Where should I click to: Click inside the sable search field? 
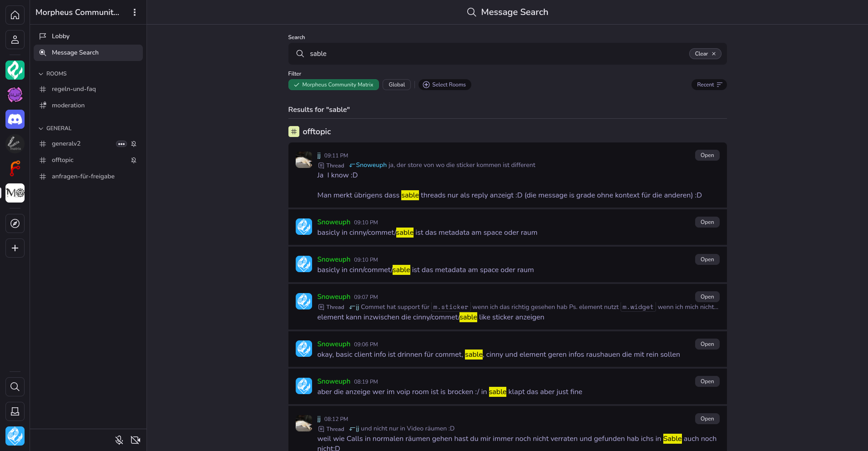coord(455,54)
